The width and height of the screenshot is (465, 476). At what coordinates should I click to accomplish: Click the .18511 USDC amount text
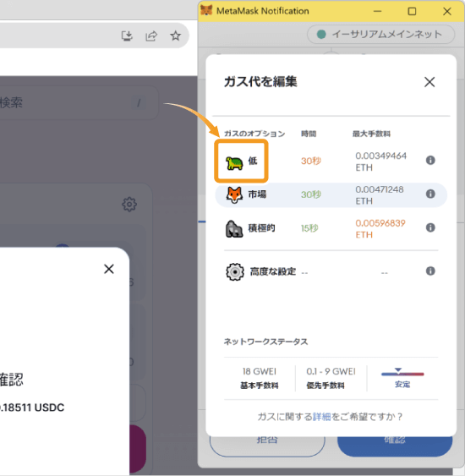coord(32,408)
